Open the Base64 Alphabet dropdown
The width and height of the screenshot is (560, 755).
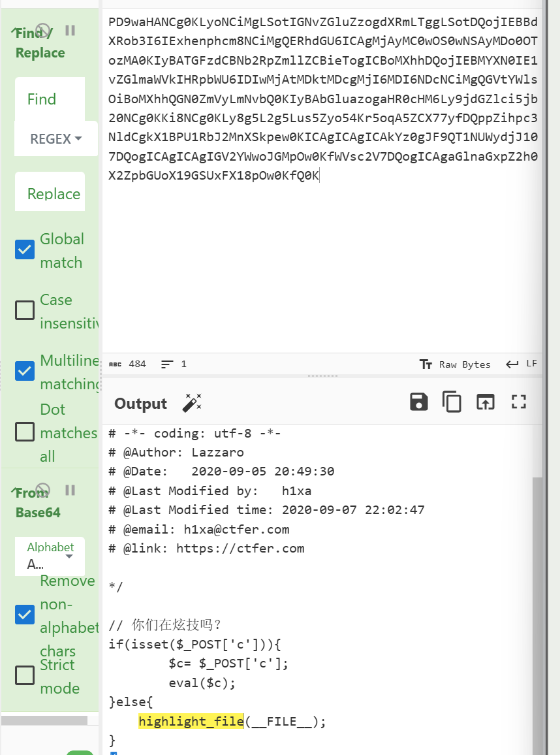click(x=50, y=556)
